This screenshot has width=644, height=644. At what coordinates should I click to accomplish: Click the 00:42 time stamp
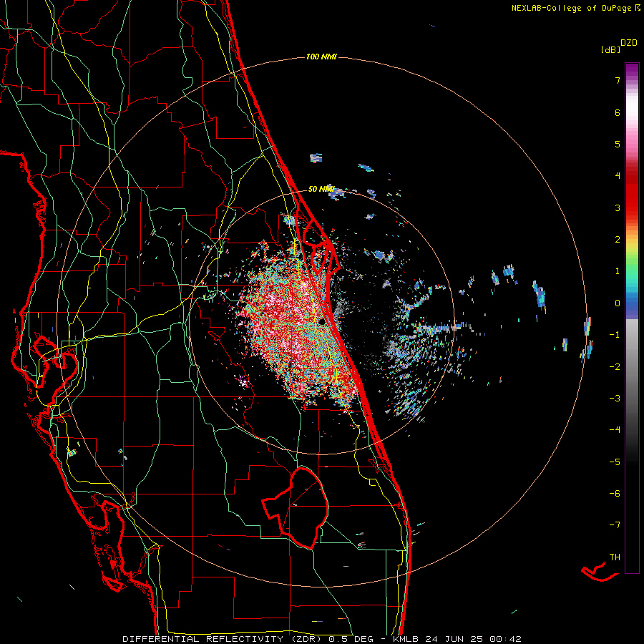(x=506, y=639)
